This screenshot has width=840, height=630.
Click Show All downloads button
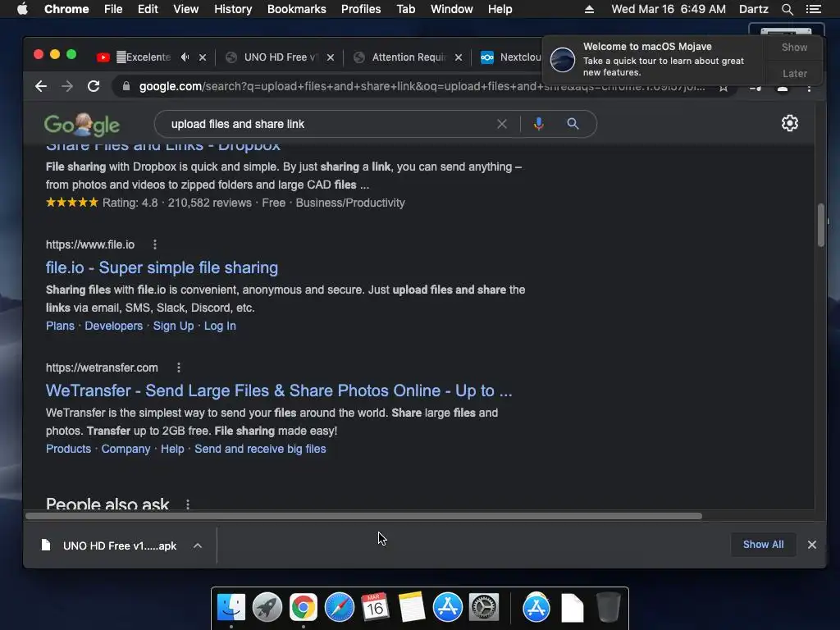click(764, 545)
